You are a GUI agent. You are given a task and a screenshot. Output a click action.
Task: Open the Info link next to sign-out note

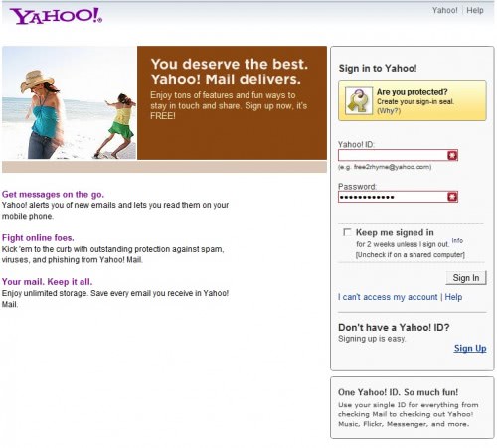click(x=457, y=240)
